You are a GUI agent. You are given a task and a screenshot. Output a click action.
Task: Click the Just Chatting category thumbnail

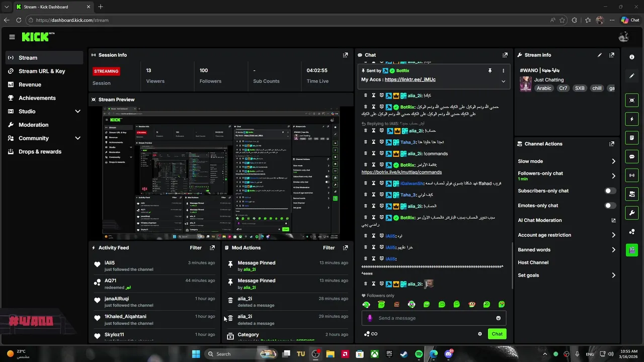pyautogui.click(x=525, y=84)
